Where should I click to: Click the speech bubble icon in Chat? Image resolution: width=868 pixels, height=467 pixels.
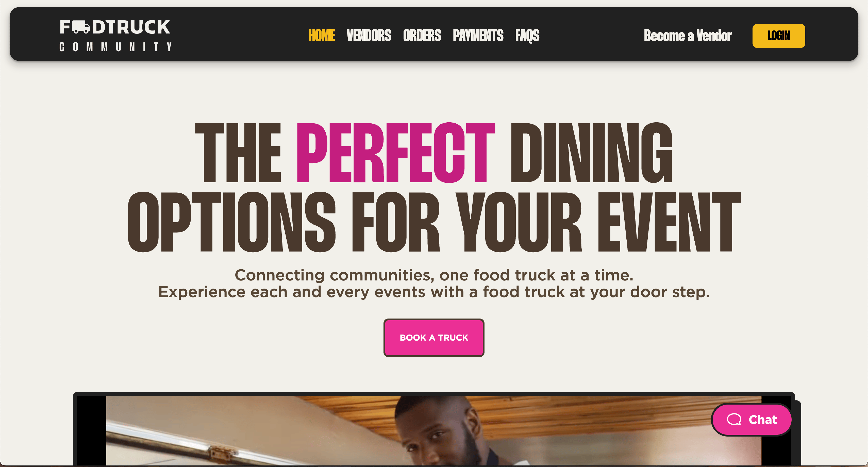(734, 420)
